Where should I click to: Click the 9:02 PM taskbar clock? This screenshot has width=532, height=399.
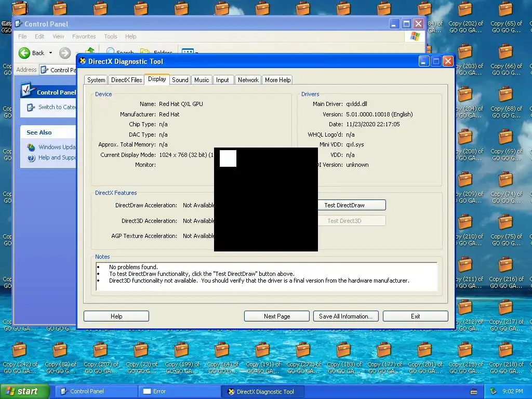point(513,392)
